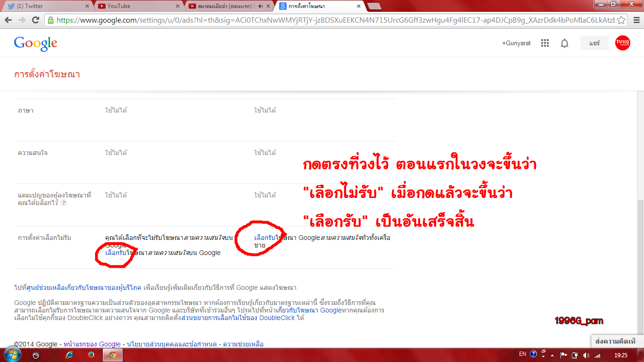
Task: Click the ภาษา row label
Action: (x=25, y=111)
